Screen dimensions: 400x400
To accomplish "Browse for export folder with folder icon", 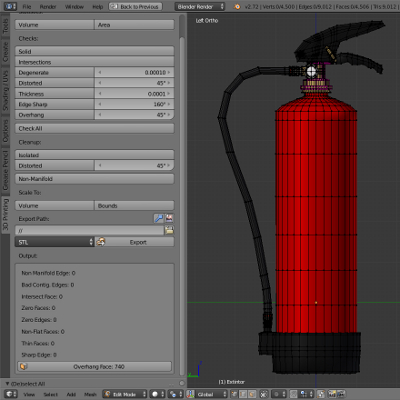I will (x=169, y=230).
